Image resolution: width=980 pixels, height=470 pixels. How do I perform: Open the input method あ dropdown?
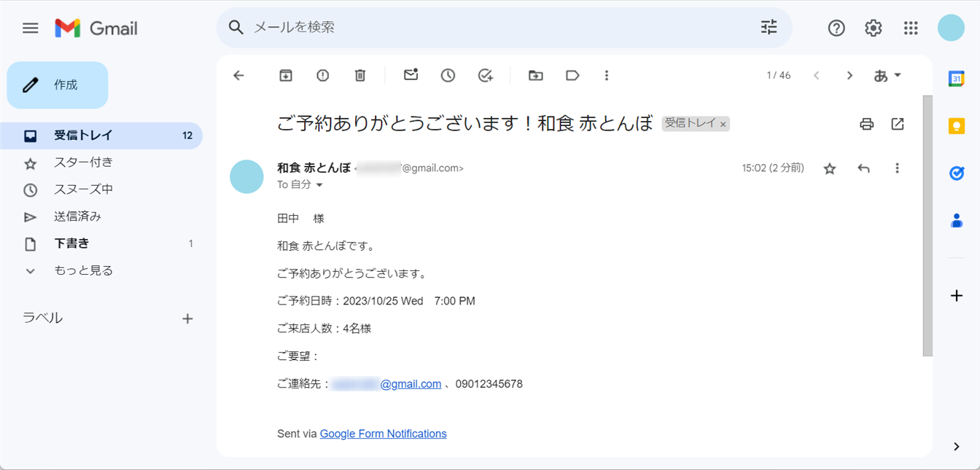(887, 76)
